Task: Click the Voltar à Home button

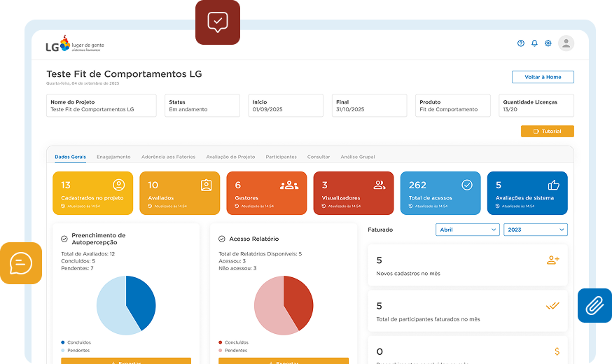Action: pyautogui.click(x=543, y=77)
